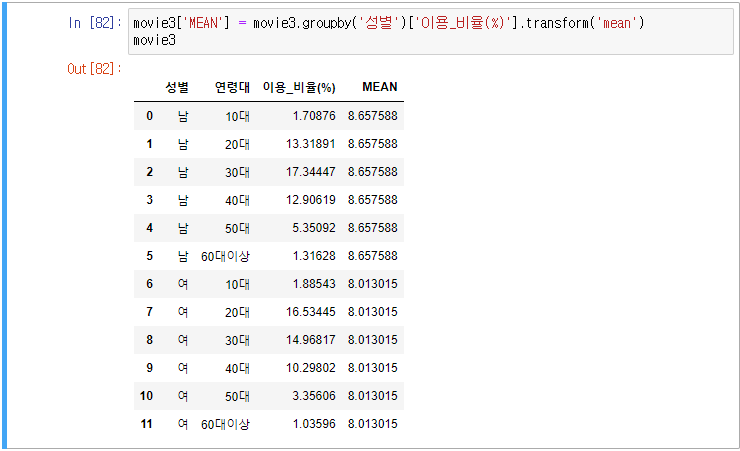Select row index 9
This screenshot has height=451, width=740.
[x=150, y=367]
